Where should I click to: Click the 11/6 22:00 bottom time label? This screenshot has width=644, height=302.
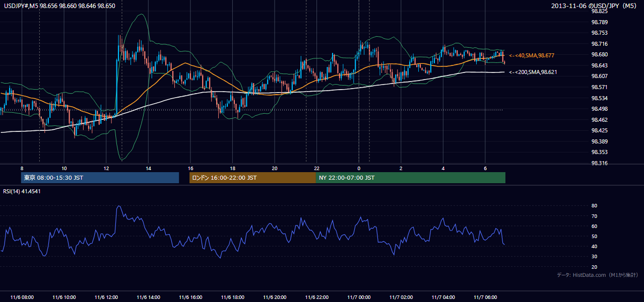316,297
